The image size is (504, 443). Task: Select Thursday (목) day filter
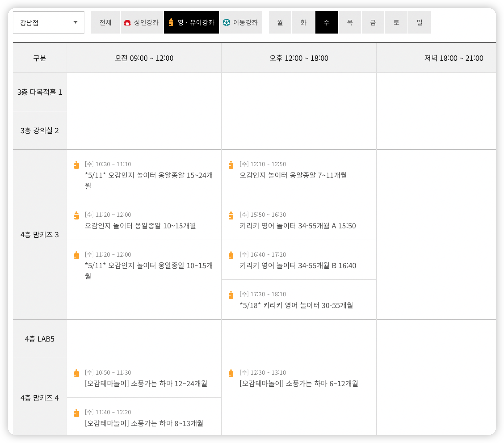click(350, 22)
